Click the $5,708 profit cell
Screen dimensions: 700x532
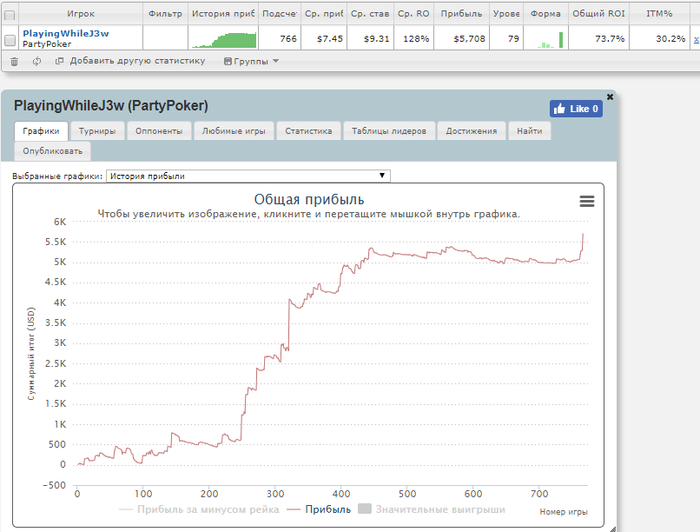(x=462, y=38)
